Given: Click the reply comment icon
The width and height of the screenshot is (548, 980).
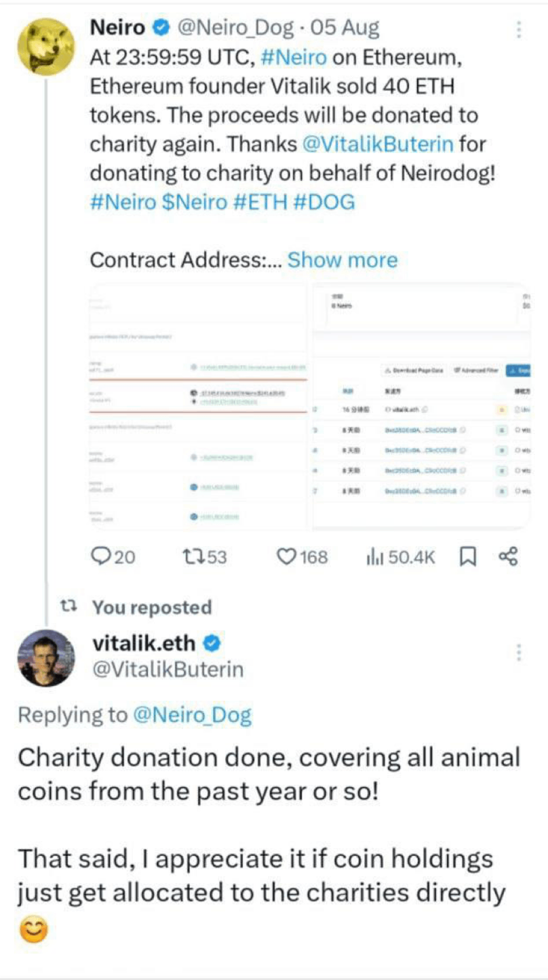Looking at the screenshot, I should [100, 557].
